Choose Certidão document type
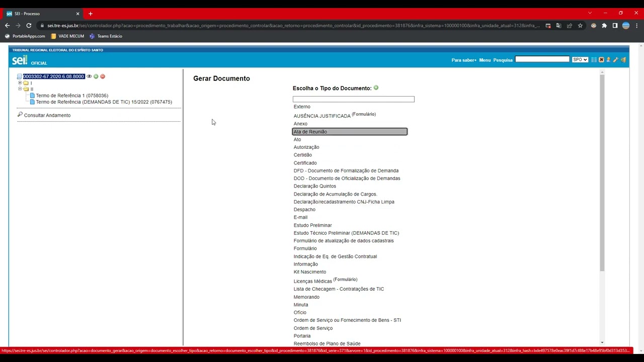Image resolution: width=644 pixels, height=362 pixels. click(303, 155)
